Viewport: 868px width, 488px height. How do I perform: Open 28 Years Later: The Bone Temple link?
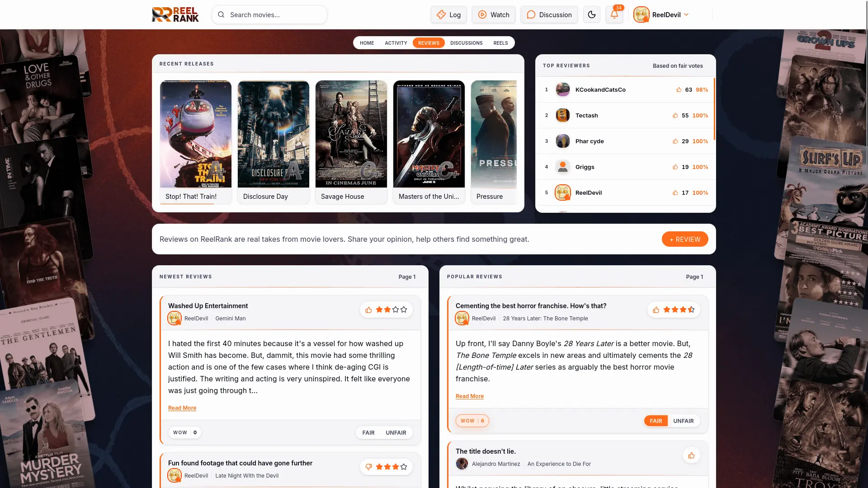coord(545,318)
